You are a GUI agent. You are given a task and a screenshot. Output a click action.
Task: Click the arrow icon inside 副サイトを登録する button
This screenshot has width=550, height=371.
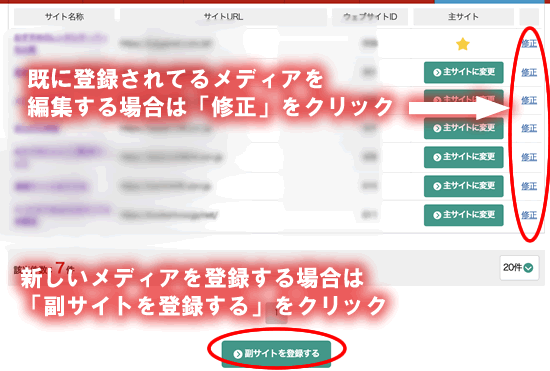point(238,354)
